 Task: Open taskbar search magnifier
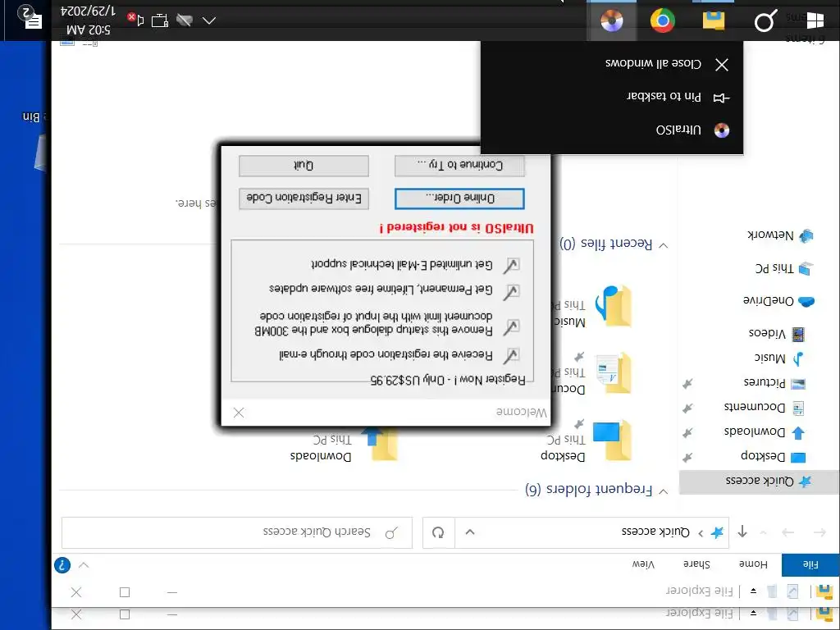(765, 21)
